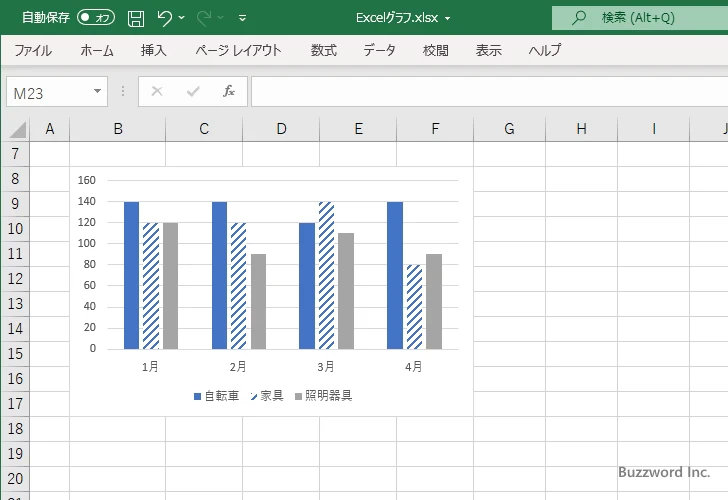Select row 7 header
This screenshot has width=728, height=500.
pyautogui.click(x=15, y=154)
